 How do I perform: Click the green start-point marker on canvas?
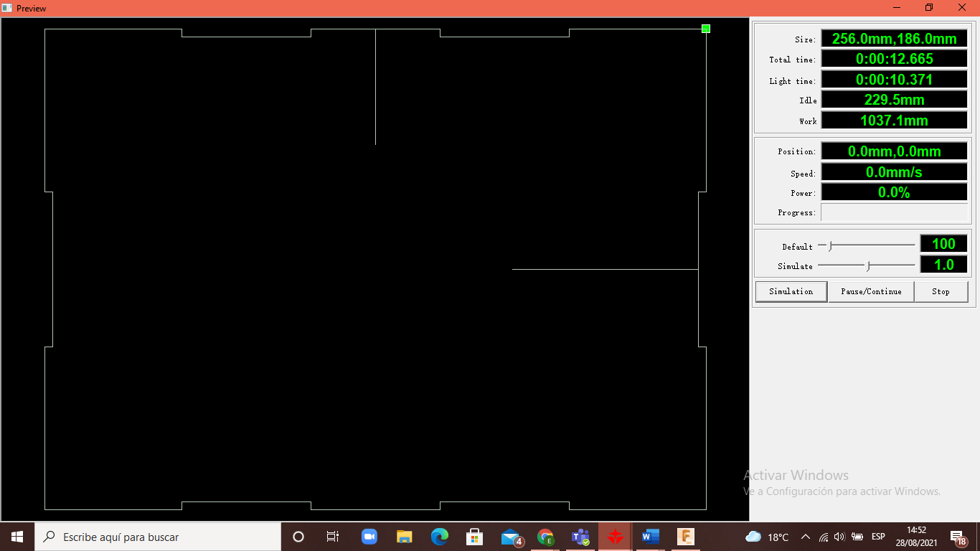click(706, 29)
